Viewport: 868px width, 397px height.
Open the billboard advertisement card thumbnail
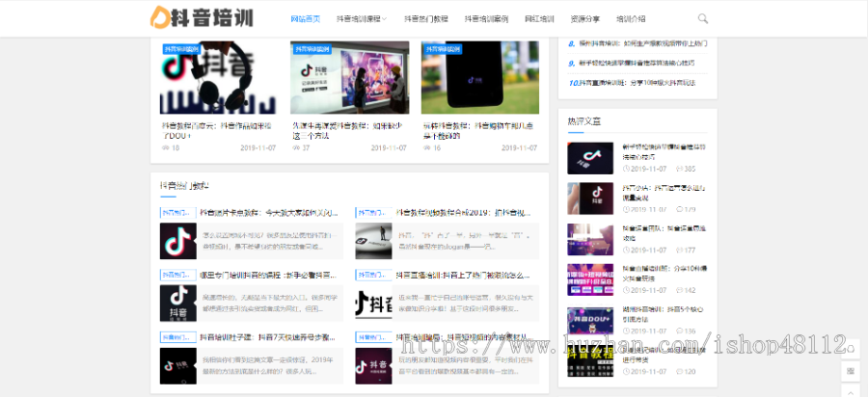tap(350, 77)
